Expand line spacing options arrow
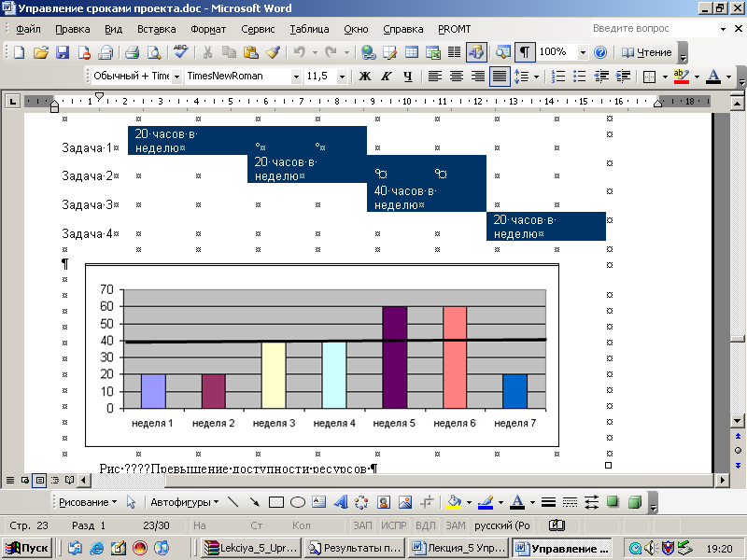 [536, 77]
